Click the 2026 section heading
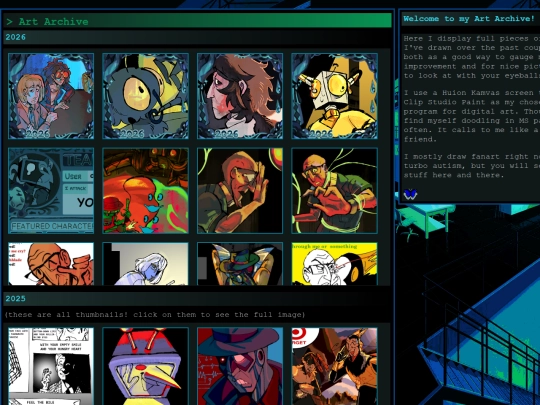 click(15, 37)
